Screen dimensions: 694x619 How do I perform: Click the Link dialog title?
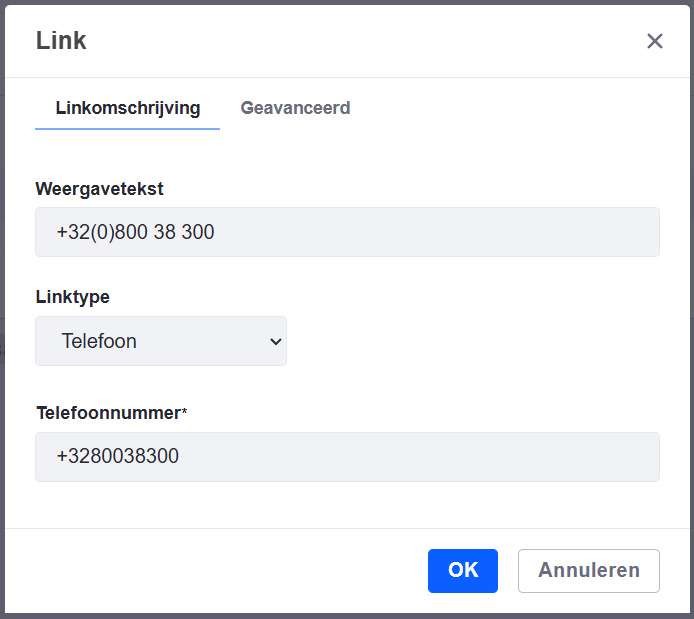pyautogui.click(x=61, y=41)
